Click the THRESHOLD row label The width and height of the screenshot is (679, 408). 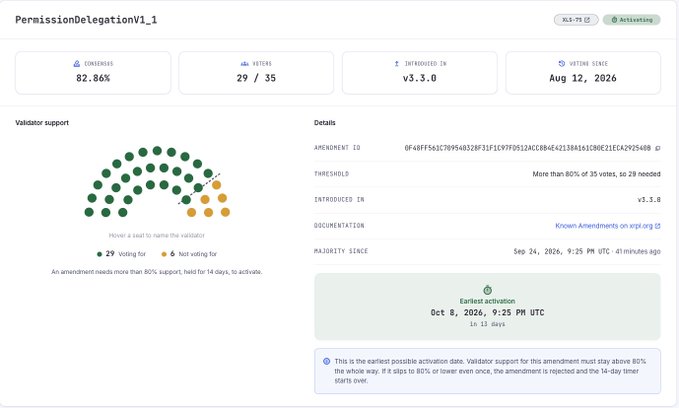(x=331, y=174)
